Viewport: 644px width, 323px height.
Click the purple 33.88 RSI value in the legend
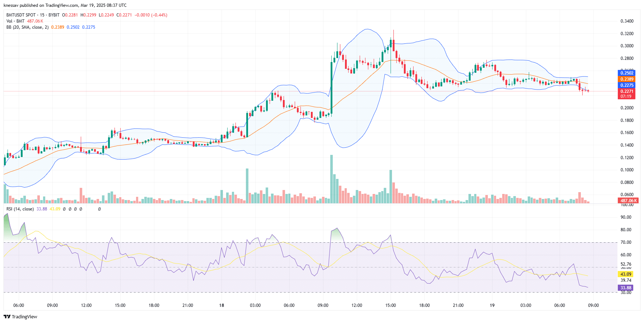(x=42, y=209)
